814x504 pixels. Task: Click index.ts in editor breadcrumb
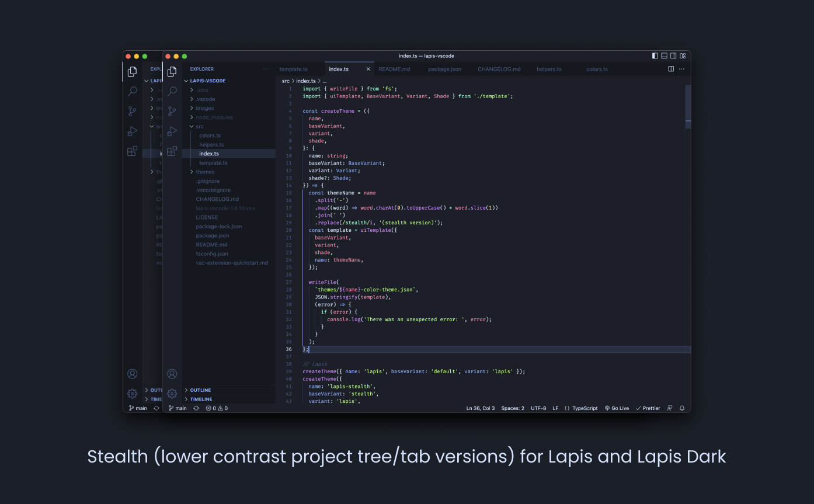pyautogui.click(x=306, y=81)
